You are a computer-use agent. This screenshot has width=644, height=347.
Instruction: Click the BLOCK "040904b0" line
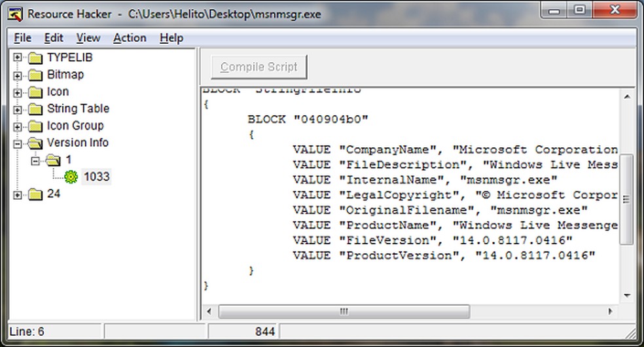(308, 120)
